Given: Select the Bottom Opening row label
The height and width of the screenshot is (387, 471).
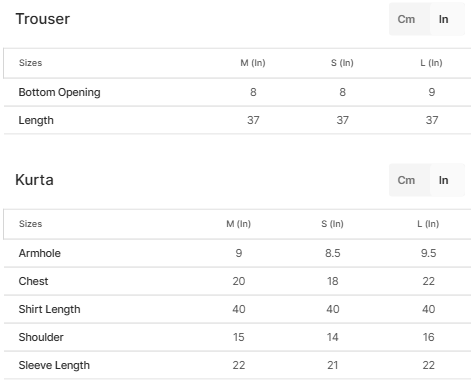Looking at the screenshot, I should [59, 92].
